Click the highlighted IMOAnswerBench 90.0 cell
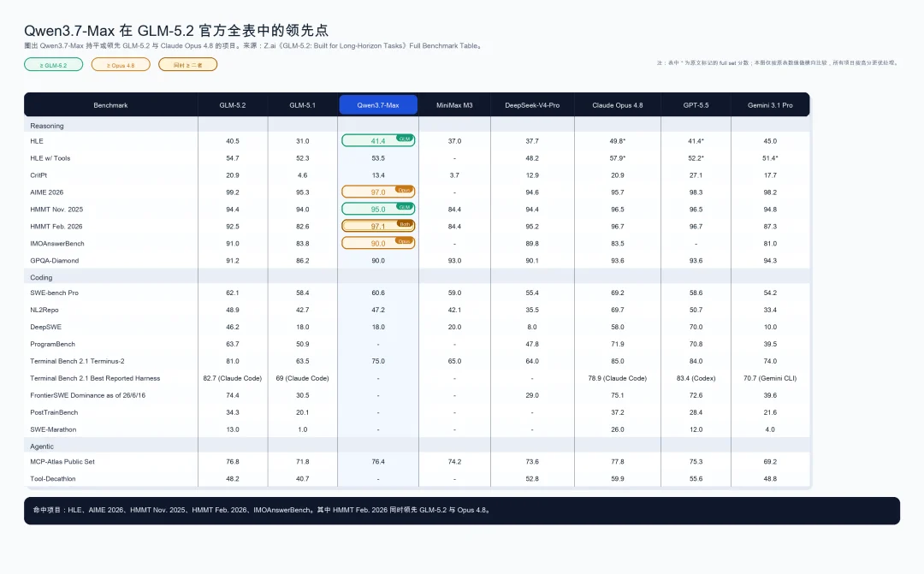The width and height of the screenshot is (924, 574). pos(378,244)
